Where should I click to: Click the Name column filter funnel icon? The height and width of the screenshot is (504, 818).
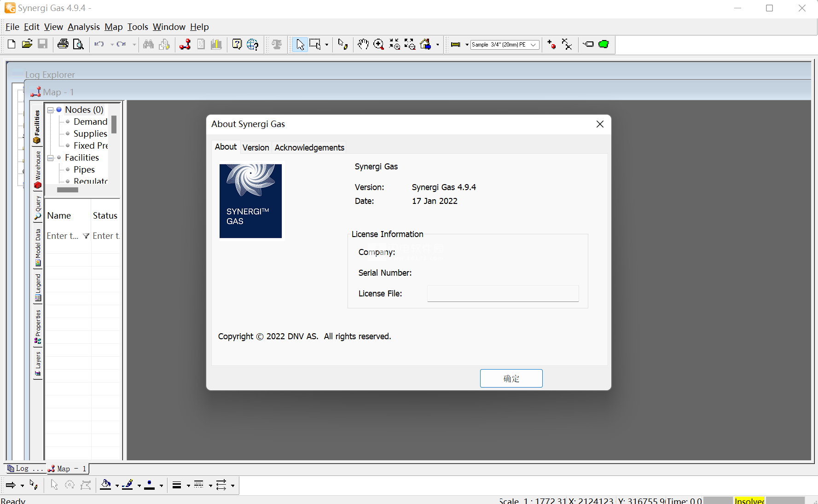point(86,236)
